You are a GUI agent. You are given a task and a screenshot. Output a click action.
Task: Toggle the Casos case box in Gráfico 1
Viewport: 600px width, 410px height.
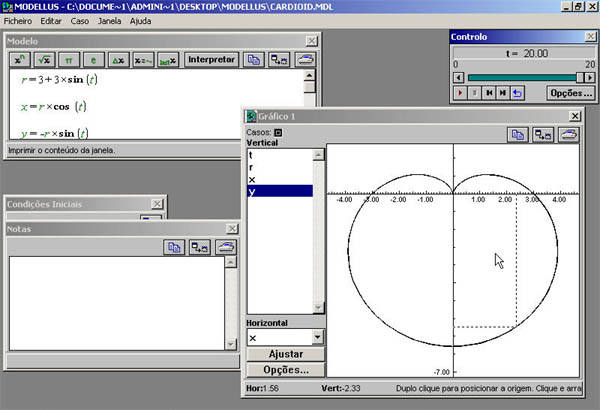[278, 132]
